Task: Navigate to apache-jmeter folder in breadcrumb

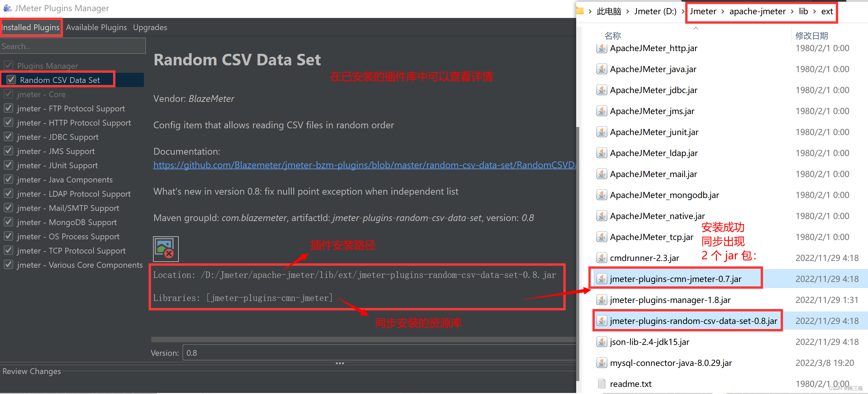Action: [757, 12]
